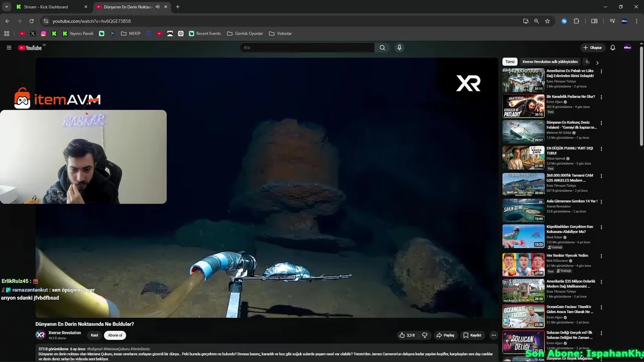Open the Instagram bookmark
The image size is (644, 362).
(x=44, y=34)
